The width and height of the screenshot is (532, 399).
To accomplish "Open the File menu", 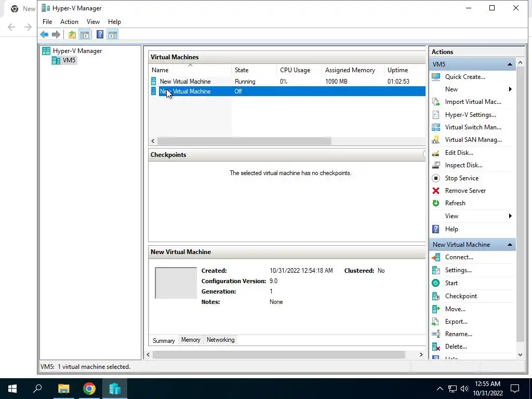I will 47,22.
